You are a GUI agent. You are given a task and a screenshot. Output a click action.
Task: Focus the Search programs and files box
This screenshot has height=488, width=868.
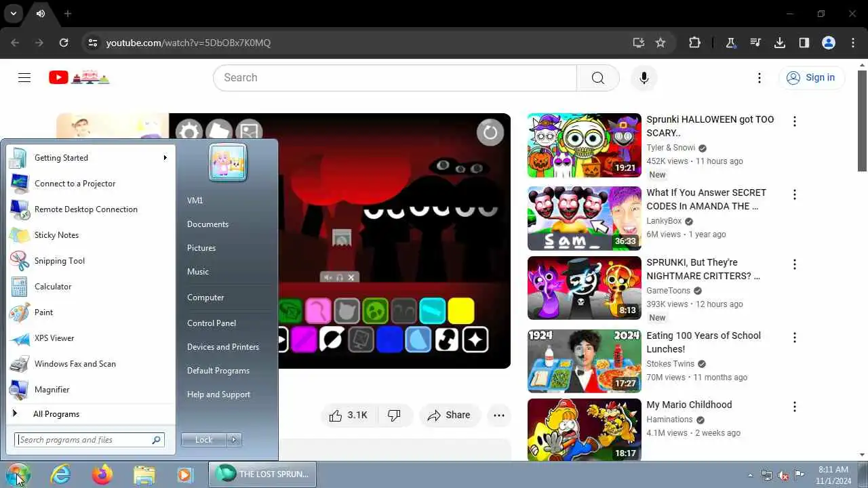pyautogui.click(x=90, y=440)
